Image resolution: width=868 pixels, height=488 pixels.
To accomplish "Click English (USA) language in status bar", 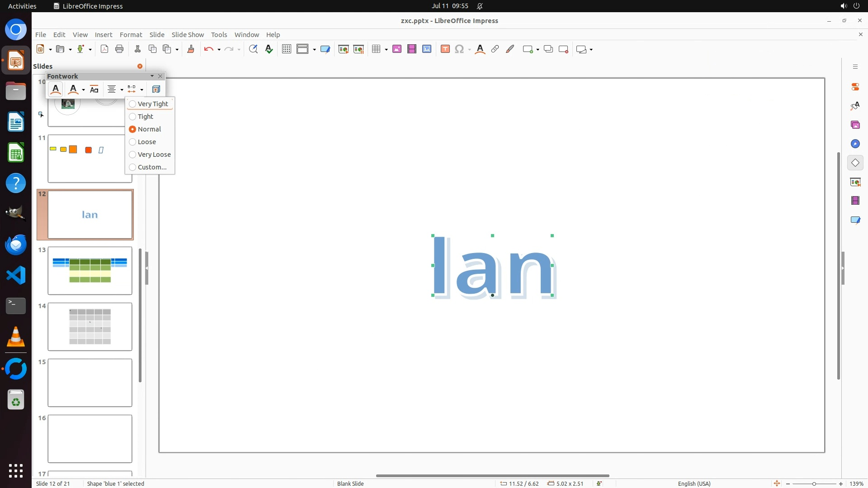I will click(x=694, y=483).
